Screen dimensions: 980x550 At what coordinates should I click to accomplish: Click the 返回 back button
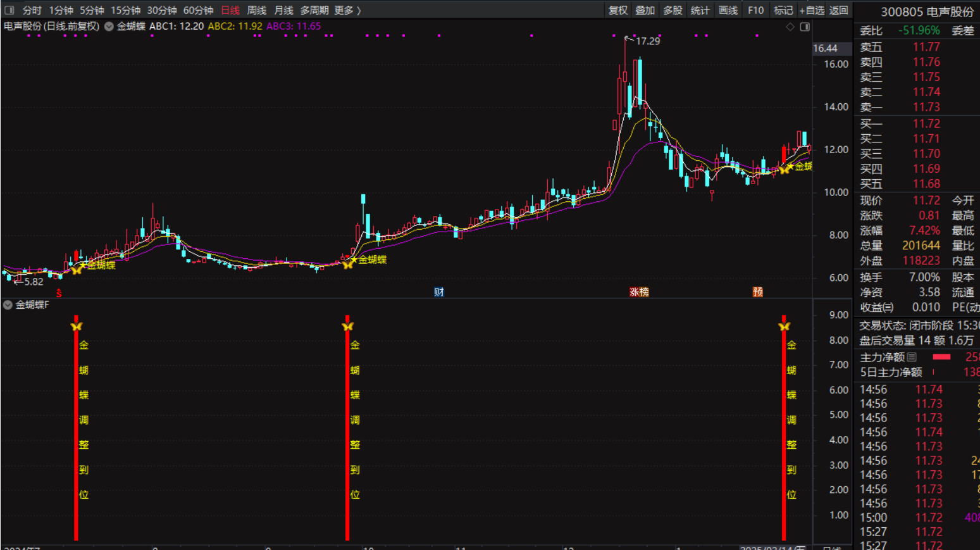click(x=838, y=10)
